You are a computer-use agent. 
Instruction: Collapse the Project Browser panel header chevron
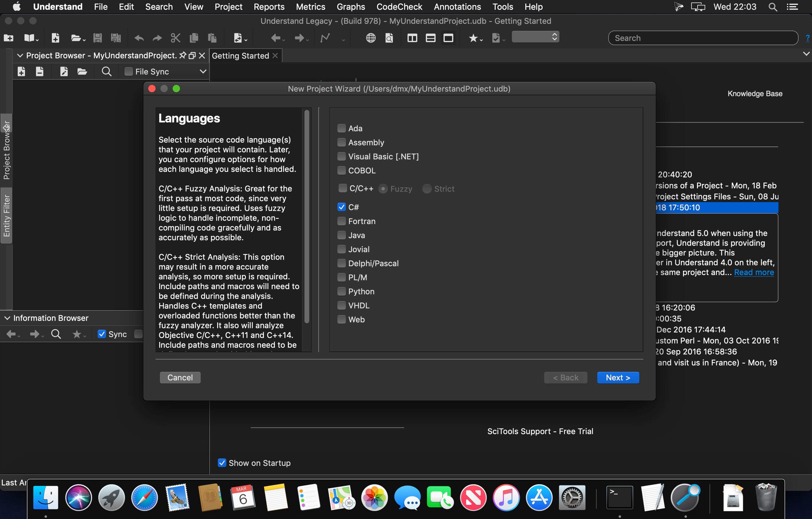coord(20,55)
